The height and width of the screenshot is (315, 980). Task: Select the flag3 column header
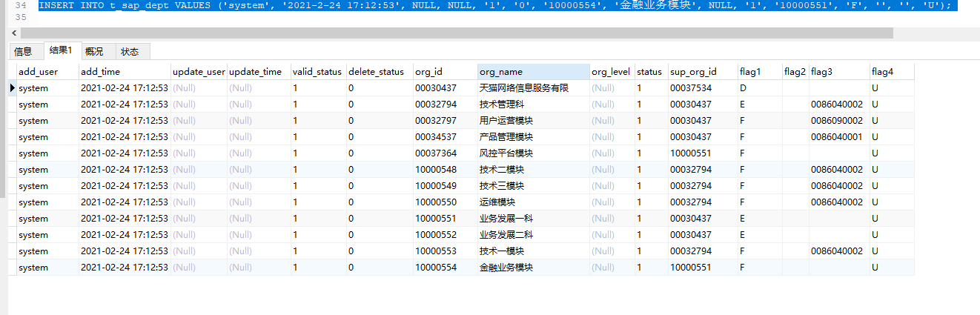click(839, 72)
